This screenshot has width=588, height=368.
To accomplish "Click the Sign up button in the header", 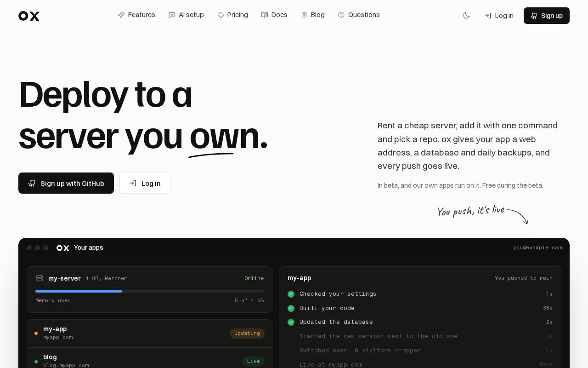I will coord(547,16).
